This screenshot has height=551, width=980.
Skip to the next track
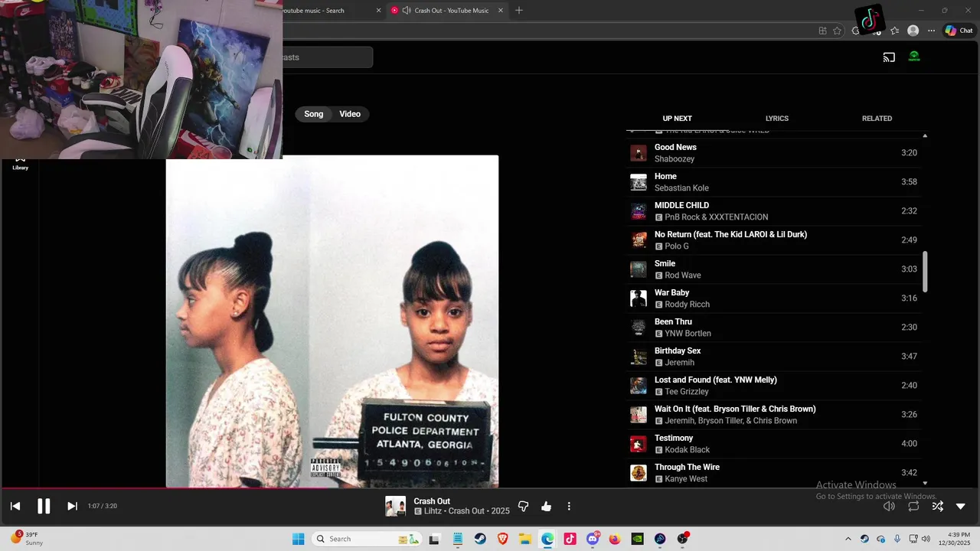pos(72,506)
